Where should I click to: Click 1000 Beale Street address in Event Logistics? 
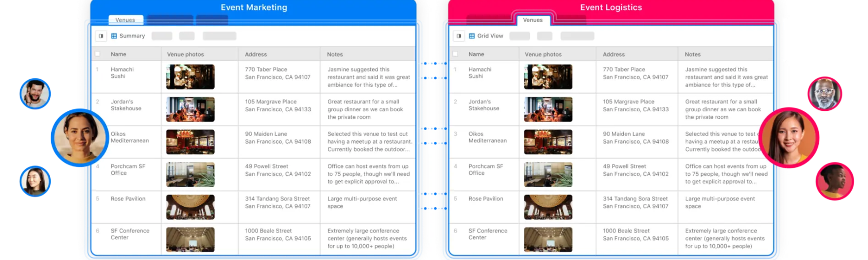[x=636, y=235]
